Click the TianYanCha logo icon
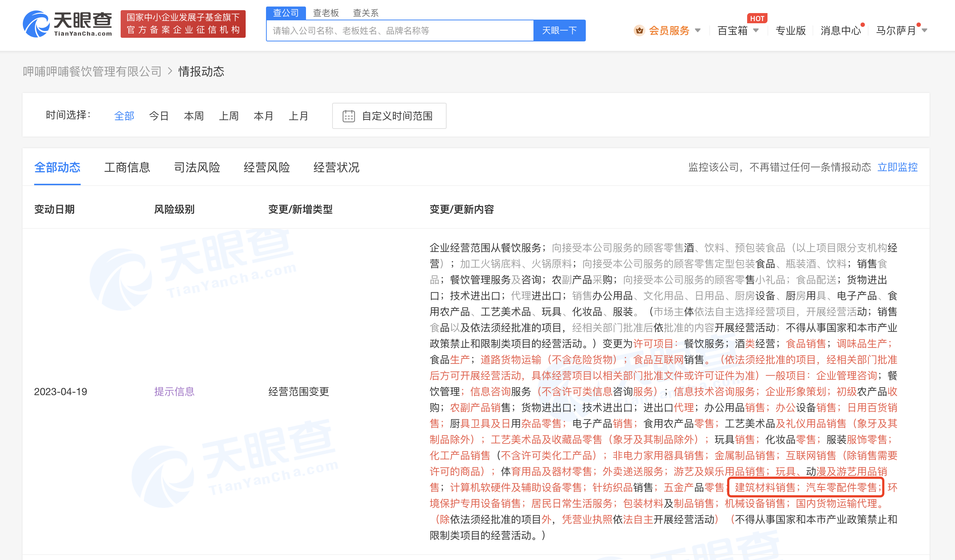This screenshot has height=560, width=955. coord(36,24)
